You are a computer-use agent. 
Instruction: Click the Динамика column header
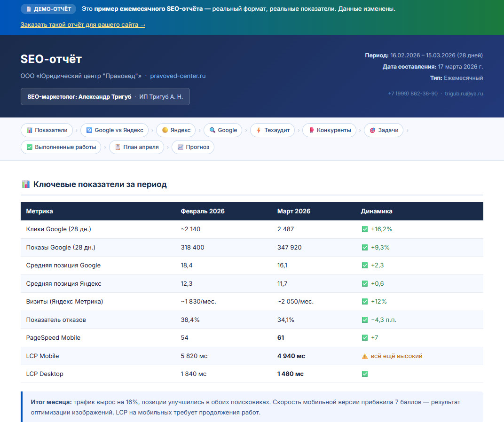coord(376,211)
